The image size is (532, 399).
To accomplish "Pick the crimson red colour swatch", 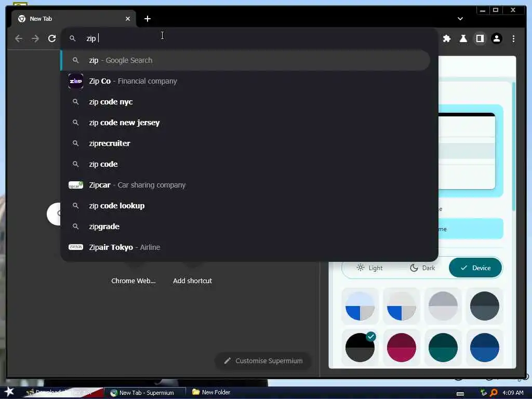I will tap(402, 348).
